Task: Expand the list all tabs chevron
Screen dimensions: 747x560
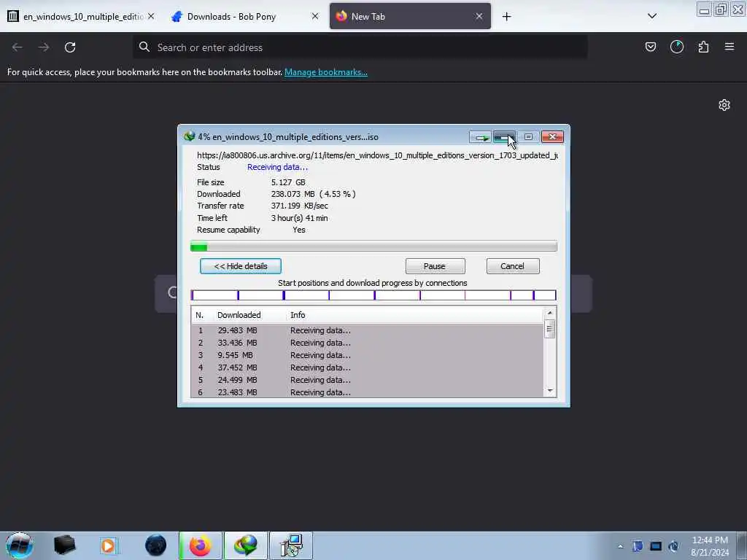Action: (x=652, y=16)
